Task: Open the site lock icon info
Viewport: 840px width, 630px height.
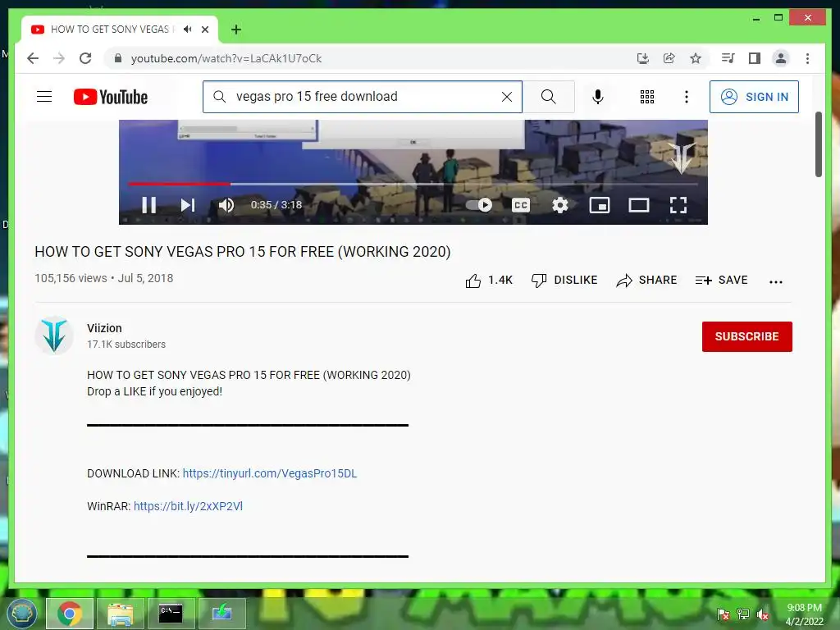Action: pyautogui.click(x=118, y=58)
